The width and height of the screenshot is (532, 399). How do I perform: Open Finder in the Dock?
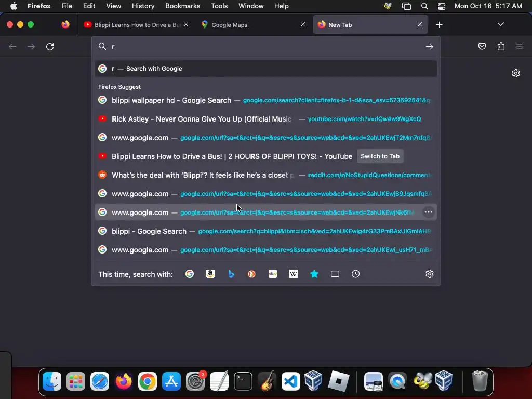(x=52, y=381)
